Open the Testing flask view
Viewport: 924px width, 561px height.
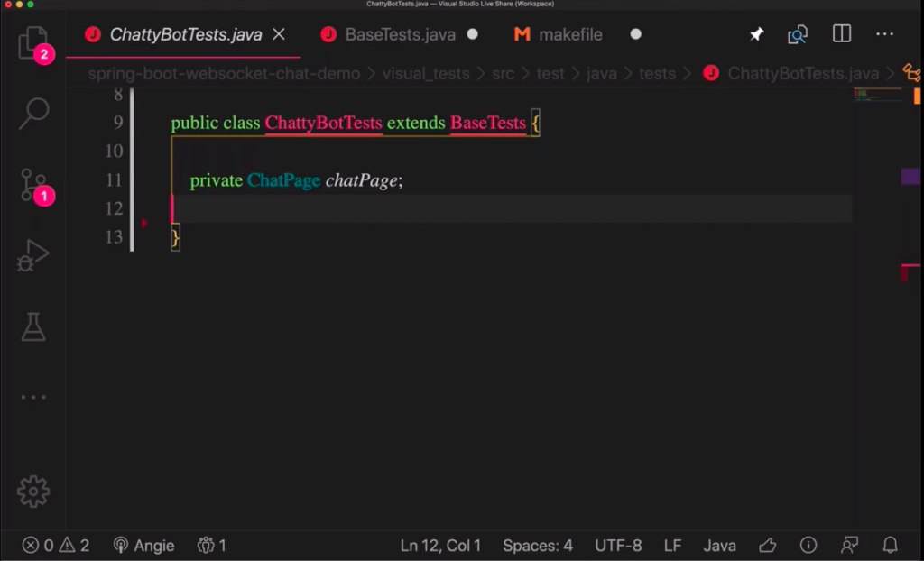tap(33, 326)
